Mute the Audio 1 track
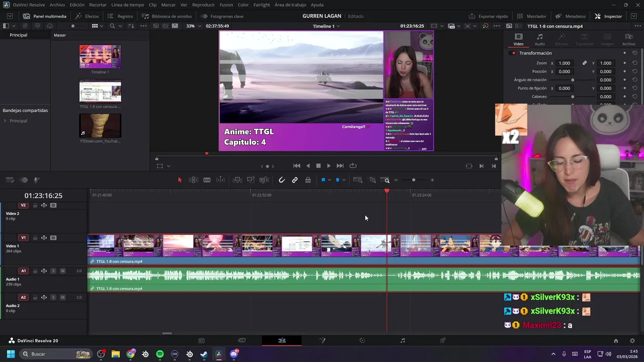Image resolution: width=644 pixels, height=362 pixels. [62, 271]
